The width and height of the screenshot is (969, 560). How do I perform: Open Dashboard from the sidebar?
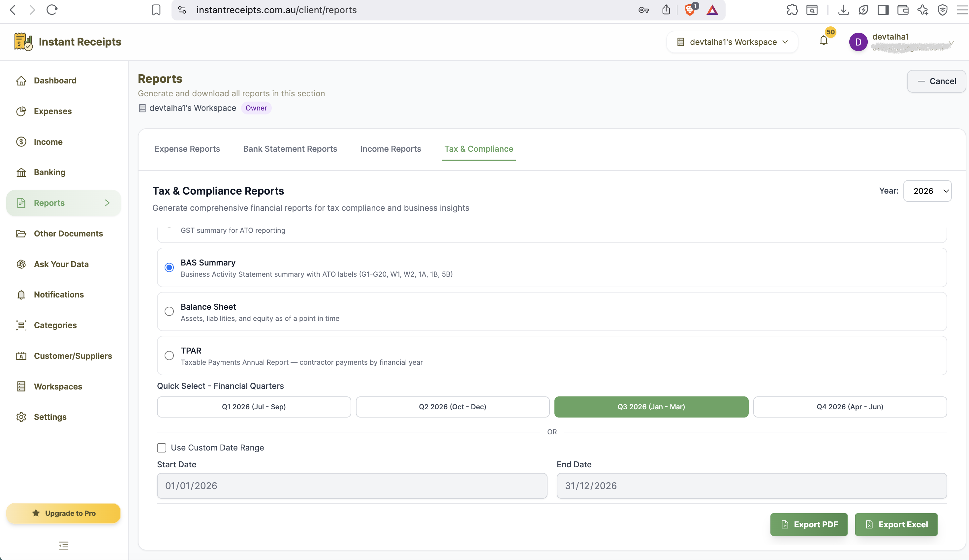[x=63, y=80]
